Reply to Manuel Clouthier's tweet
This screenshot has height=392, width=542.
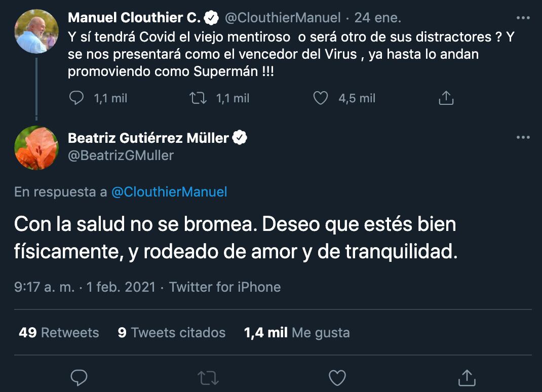pos(76,98)
